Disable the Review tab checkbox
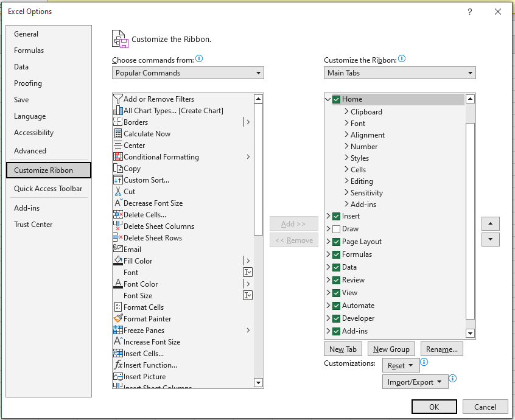Viewport: 515px width, 420px height. click(336, 280)
